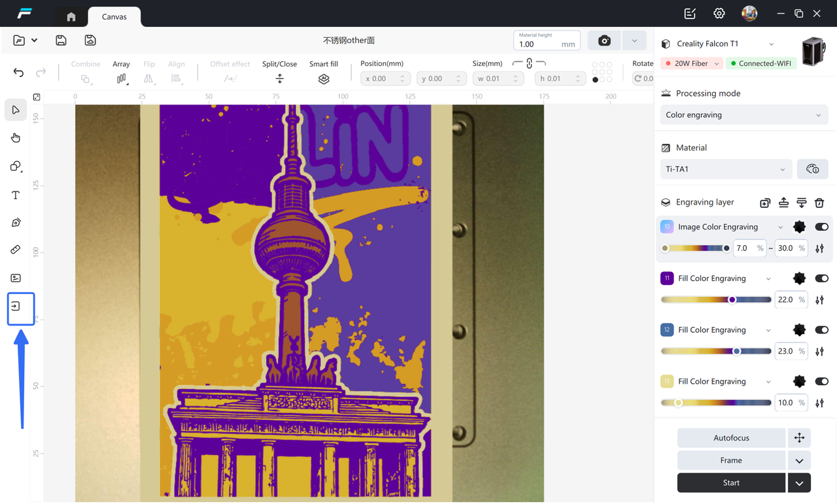Delete engraving layer with trash icon
The height and width of the screenshot is (504, 837).
click(x=819, y=203)
